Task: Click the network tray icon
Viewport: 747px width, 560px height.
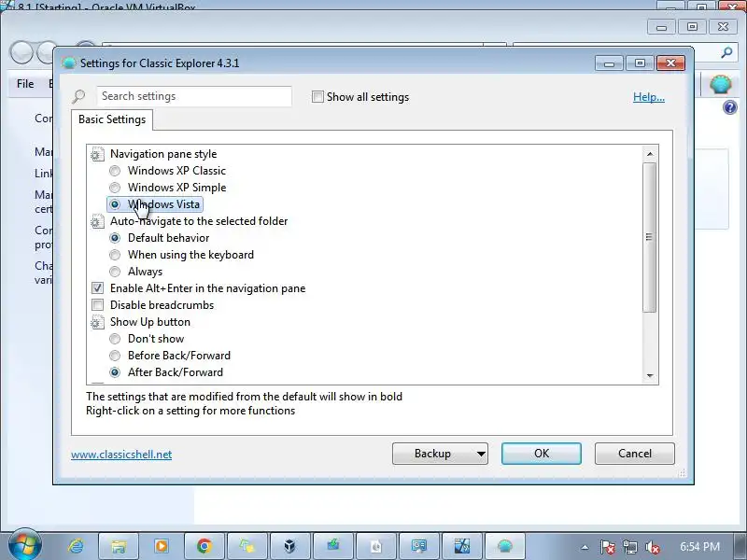Action: click(629, 547)
